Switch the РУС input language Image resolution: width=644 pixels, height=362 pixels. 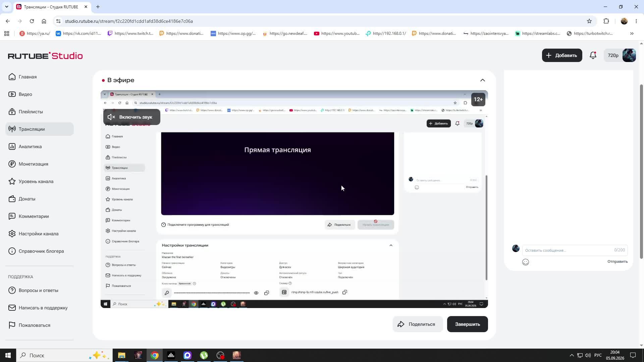point(598,355)
